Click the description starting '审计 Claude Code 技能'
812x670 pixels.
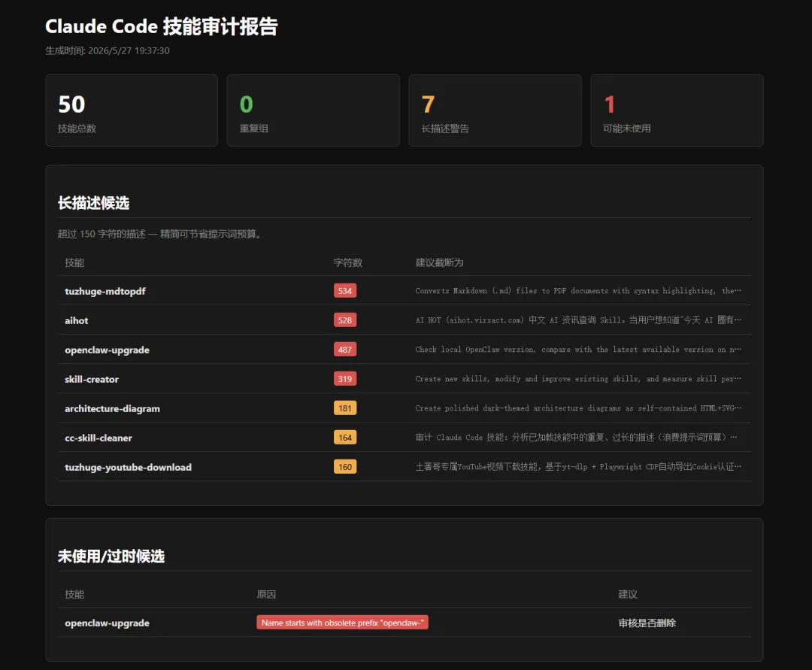pos(577,438)
